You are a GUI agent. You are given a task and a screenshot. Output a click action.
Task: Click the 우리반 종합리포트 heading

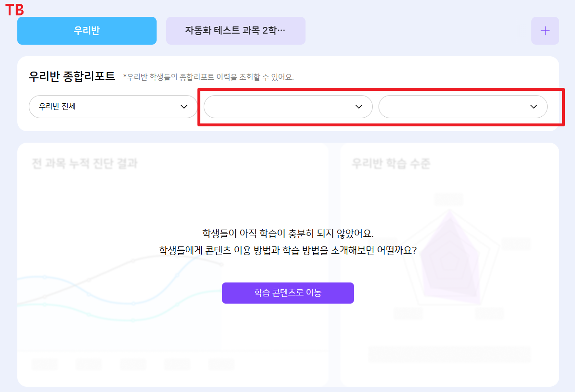coord(72,76)
